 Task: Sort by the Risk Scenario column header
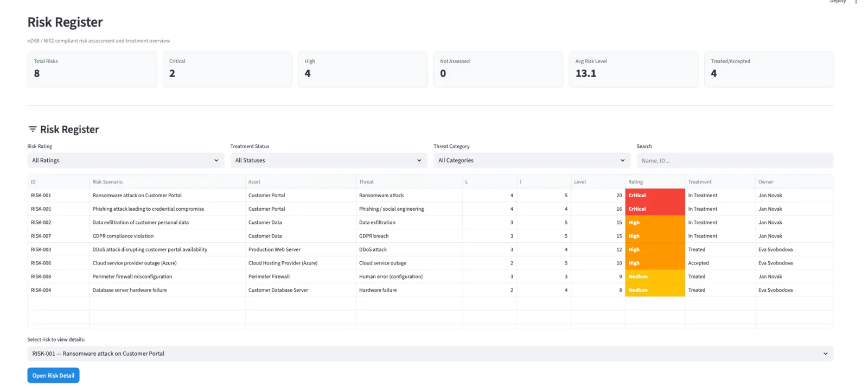click(168, 182)
